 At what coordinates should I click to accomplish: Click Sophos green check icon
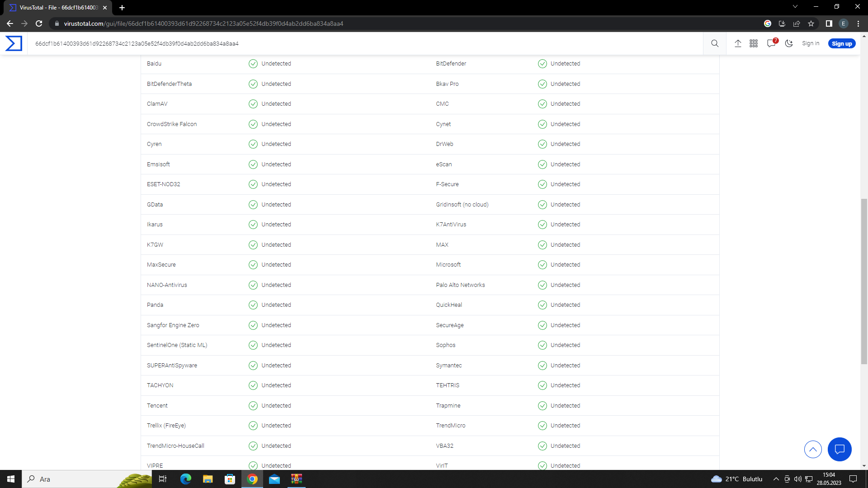542,345
